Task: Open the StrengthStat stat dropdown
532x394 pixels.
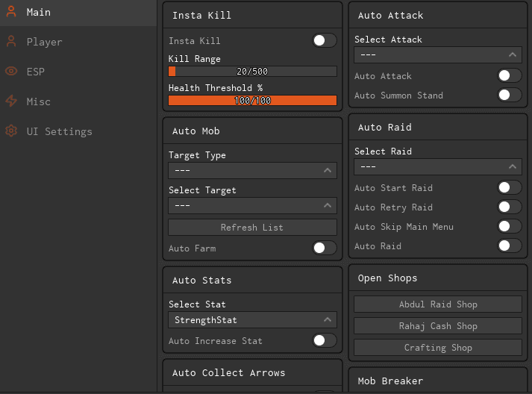Action: tap(252, 320)
